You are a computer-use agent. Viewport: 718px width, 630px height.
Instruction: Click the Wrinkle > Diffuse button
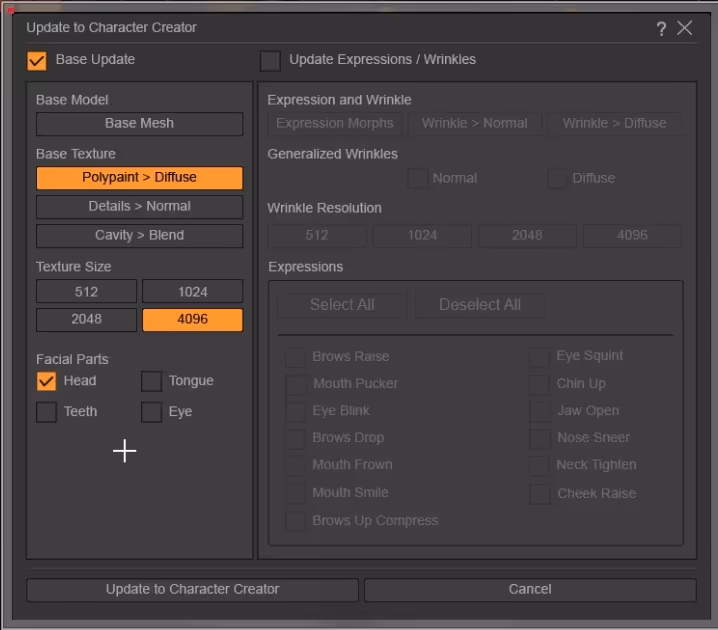[x=614, y=124]
